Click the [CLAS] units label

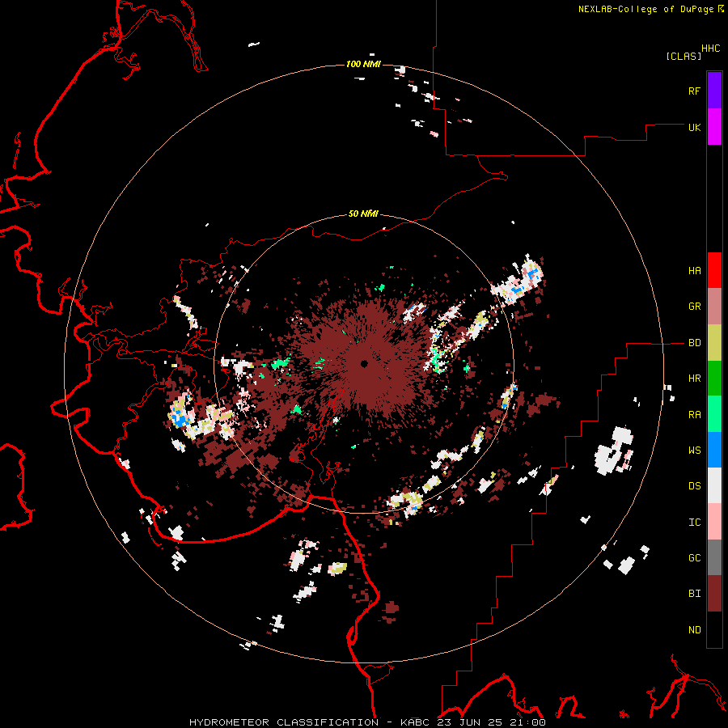coord(684,56)
